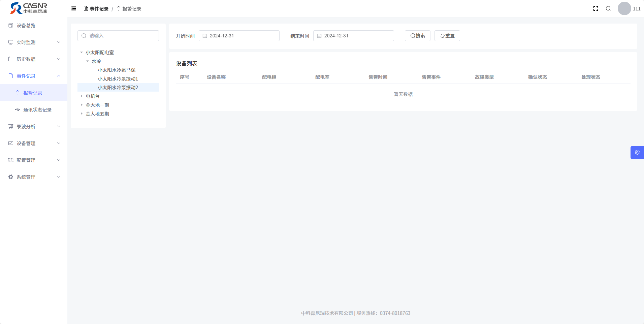644x324 pixels.
Task: Open the 历史数据 menu
Action: click(x=34, y=59)
